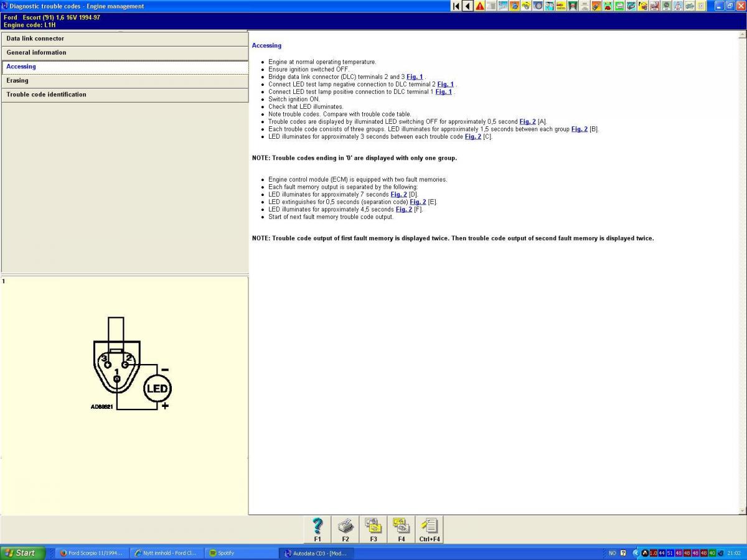Image resolution: width=747 pixels, height=560 pixels.
Task: Click the red warning triangle icon
Action: tap(480, 6)
